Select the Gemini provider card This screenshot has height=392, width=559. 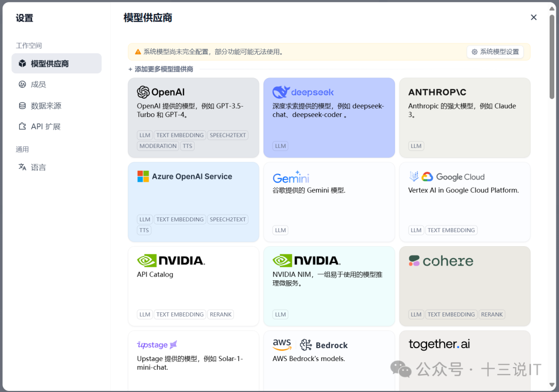point(329,202)
